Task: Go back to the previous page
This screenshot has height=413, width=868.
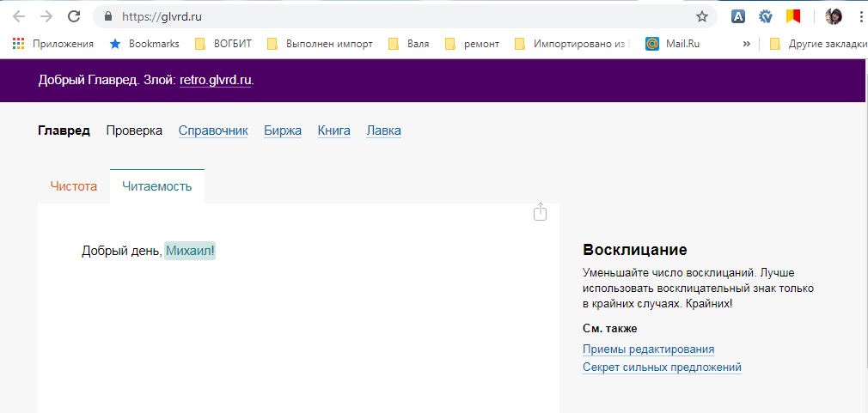Action: [18, 16]
